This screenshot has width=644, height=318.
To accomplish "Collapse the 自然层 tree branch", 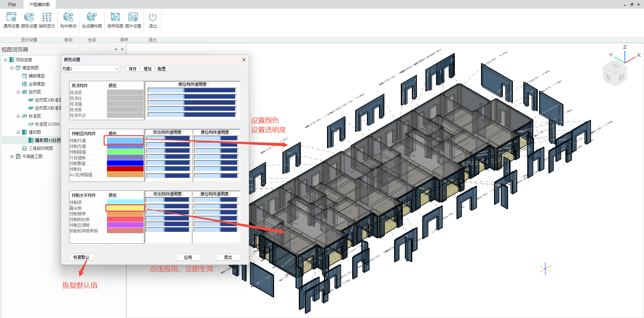I will (18, 92).
